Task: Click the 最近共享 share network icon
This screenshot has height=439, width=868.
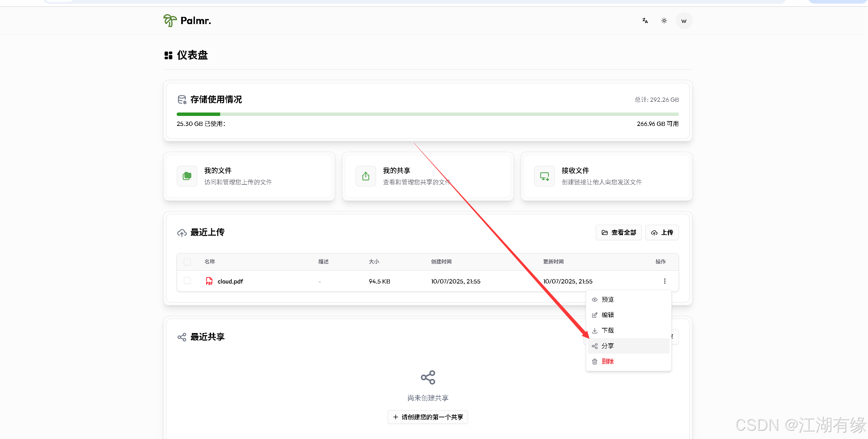Action: pos(182,337)
